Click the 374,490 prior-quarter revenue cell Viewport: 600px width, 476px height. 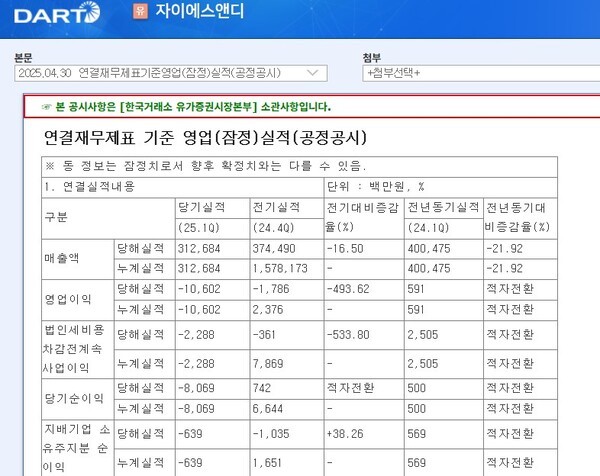pyautogui.click(x=287, y=249)
